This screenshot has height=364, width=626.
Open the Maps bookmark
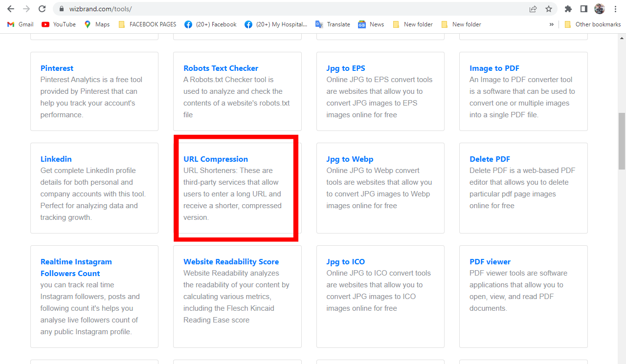[96, 24]
